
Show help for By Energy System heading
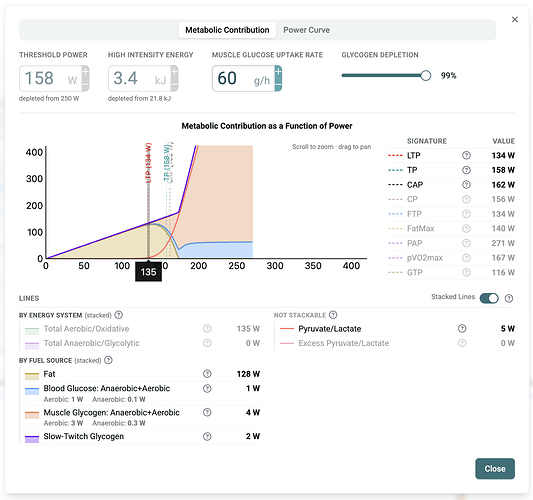[119, 315]
